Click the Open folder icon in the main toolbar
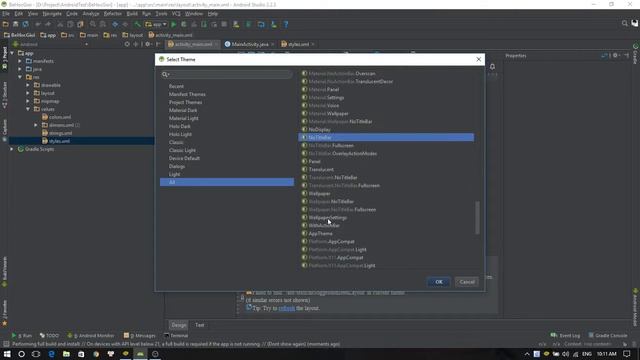Viewport: 640px width, 360px height. (x=6, y=24)
